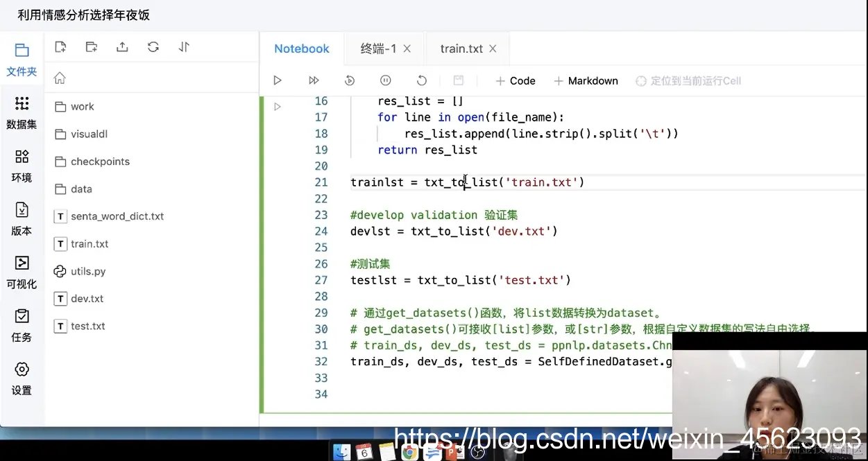Refresh the file list
This screenshot has height=461, width=868.
(153, 47)
